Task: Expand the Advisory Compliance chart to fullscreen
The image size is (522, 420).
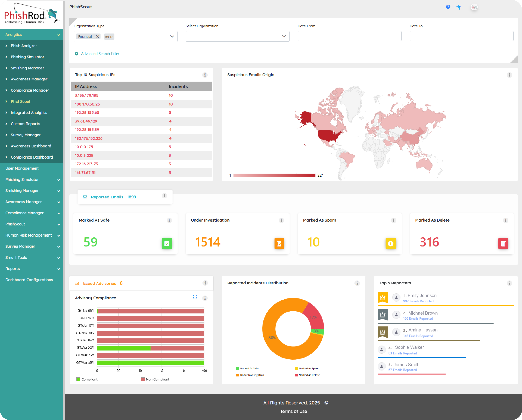Action: 195,297
